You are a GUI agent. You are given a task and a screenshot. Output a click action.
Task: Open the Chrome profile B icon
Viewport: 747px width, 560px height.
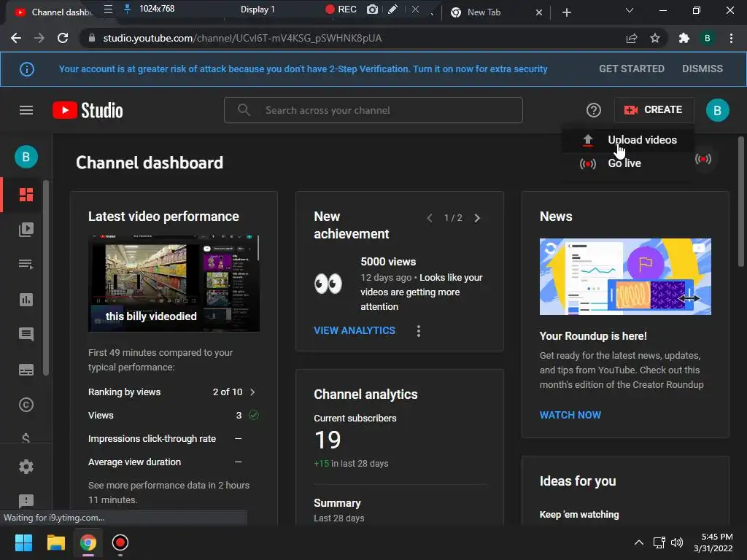click(x=708, y=38)
